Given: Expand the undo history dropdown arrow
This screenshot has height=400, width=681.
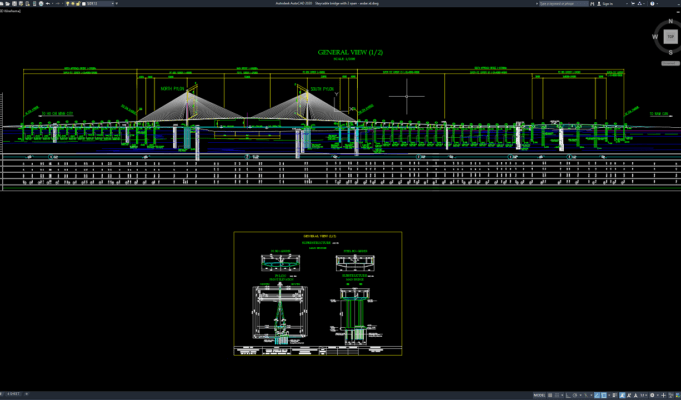Looking at the screenshot, I should pos(53,3).
